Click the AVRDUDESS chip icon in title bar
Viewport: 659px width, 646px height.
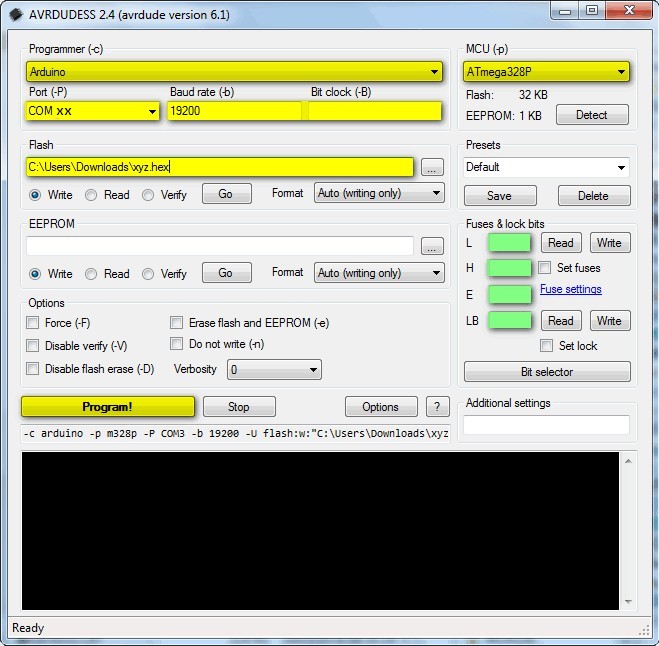[x=16, y=15]
